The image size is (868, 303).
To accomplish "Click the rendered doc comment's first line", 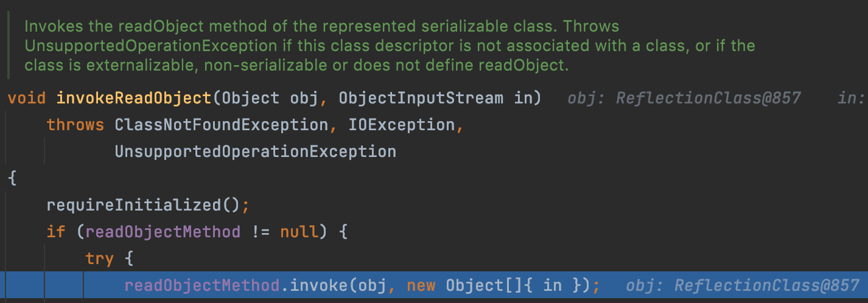I will [x=321, y=27].
